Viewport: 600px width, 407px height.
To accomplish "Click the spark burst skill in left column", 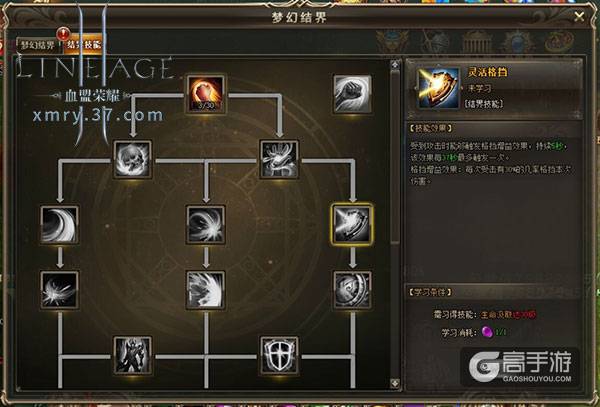I will point(60,290).
